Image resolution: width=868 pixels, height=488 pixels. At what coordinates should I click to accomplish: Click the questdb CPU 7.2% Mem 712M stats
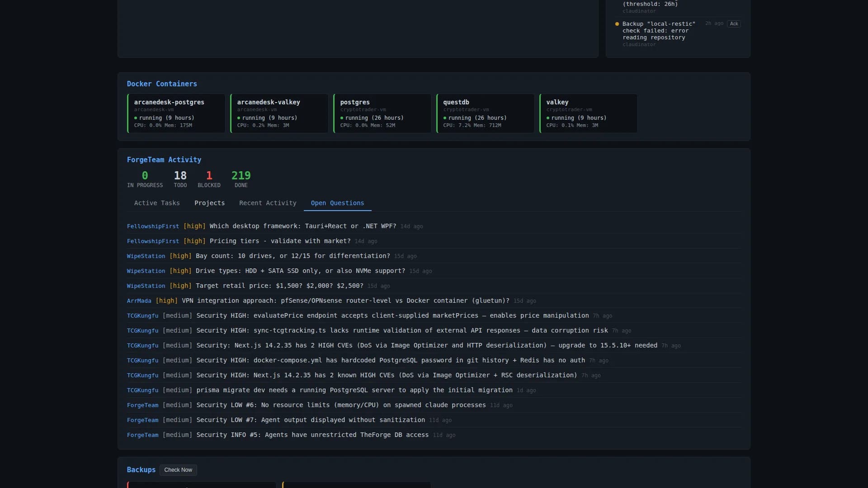coord(472,125)
